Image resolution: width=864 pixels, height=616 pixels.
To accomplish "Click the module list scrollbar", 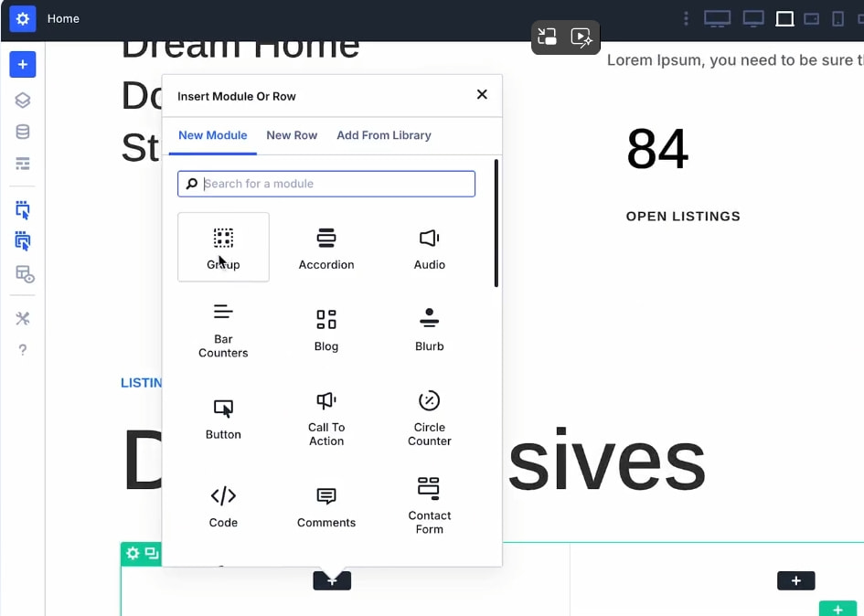I will point(496,223).
